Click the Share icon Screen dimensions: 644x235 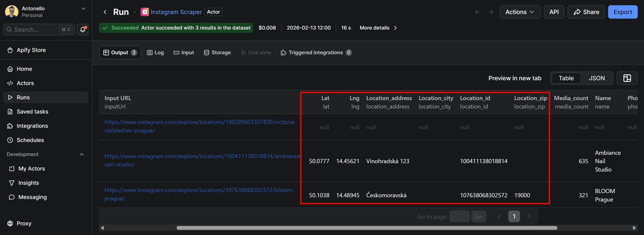pos(578,12)
